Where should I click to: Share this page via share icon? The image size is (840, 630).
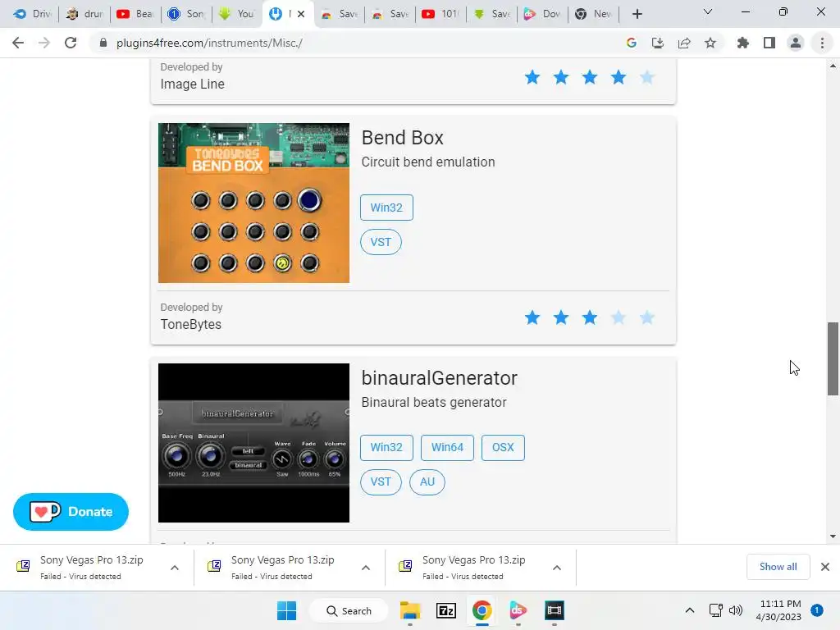tap(684, 43)
